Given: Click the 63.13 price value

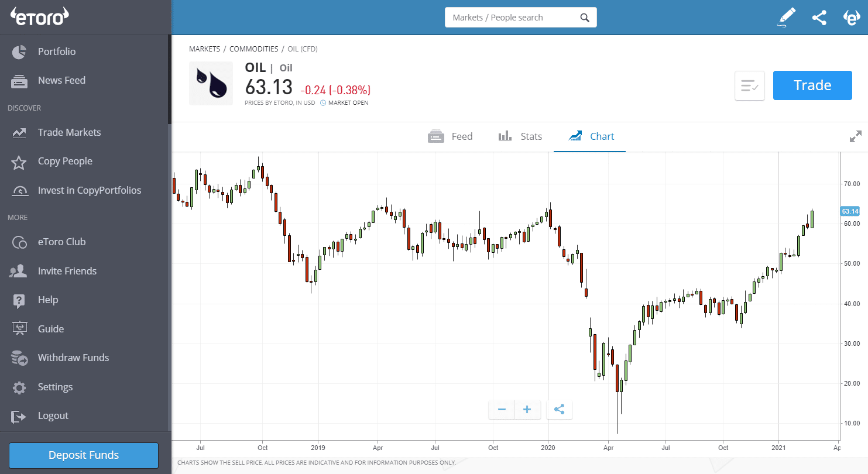Looking at the screenshot, I should point(269,87).
